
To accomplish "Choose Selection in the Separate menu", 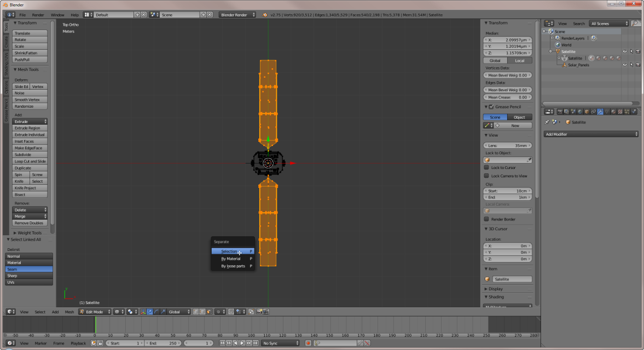I will click(x=230, y=251).
